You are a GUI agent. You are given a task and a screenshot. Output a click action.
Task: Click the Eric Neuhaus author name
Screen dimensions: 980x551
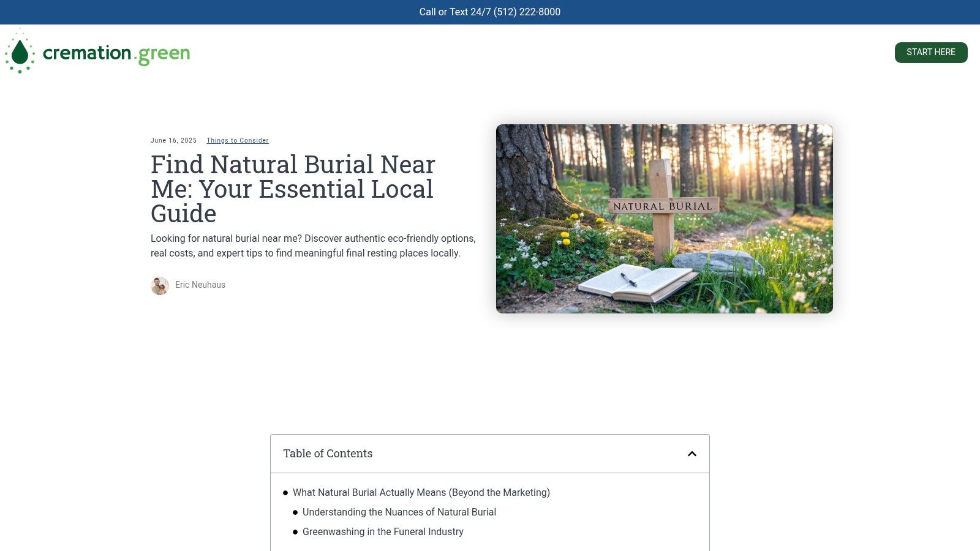200,285
